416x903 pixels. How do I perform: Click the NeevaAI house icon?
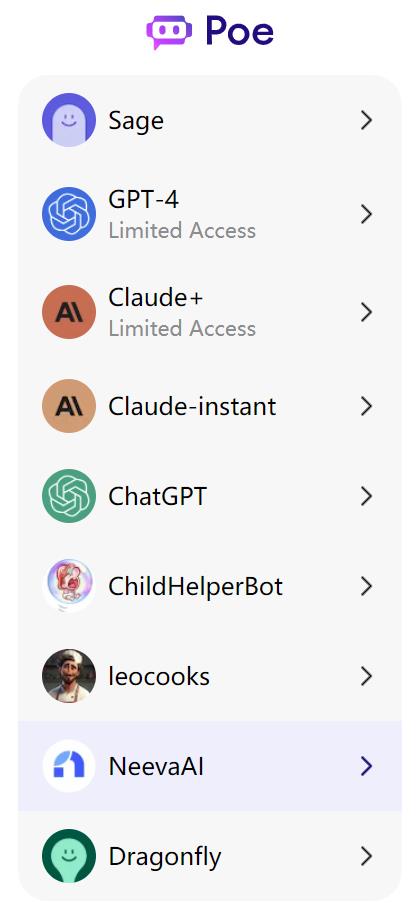click(x=69, y=766)
